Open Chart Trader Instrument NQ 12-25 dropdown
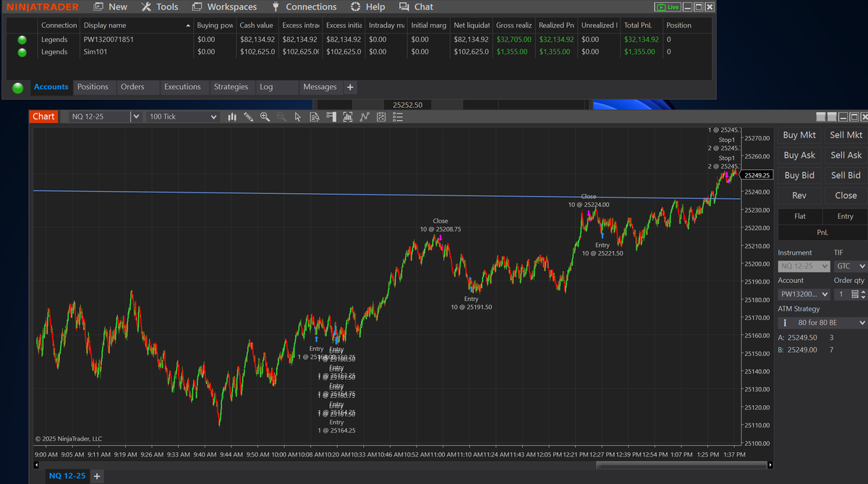 [x=804, y=266]
